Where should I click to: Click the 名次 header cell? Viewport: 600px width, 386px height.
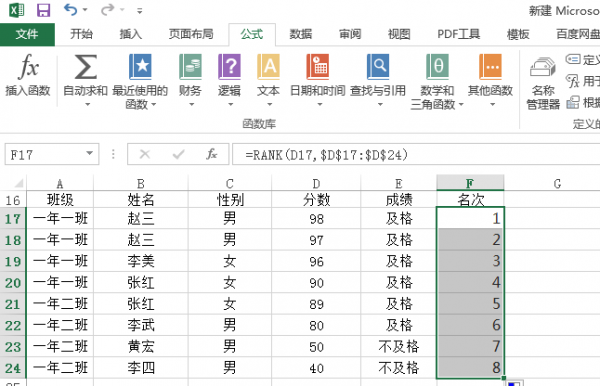(471, 199)
